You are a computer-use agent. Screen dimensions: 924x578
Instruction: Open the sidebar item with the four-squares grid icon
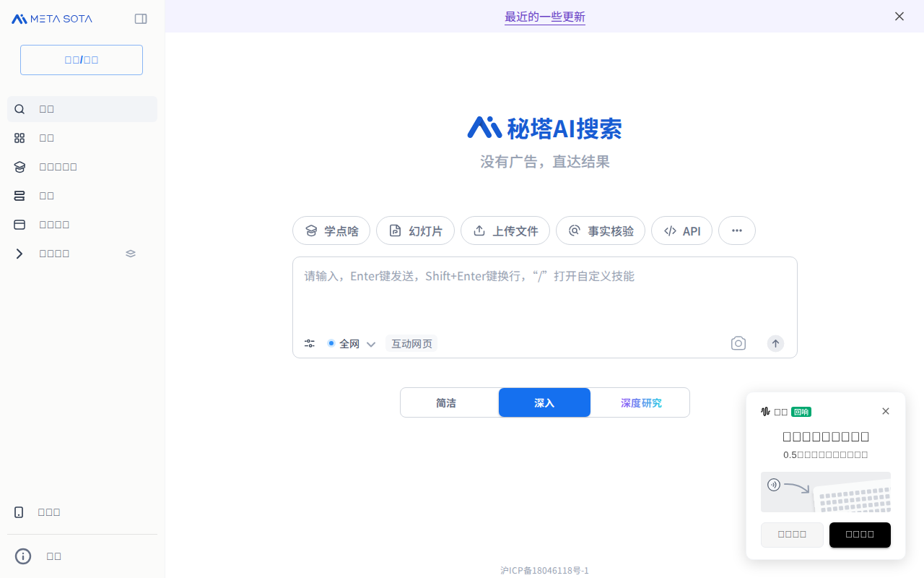82,138
